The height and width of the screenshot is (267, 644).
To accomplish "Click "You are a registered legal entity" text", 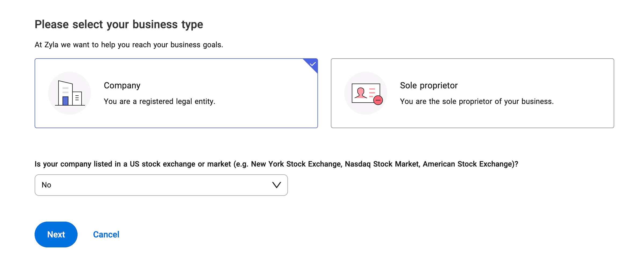I will 159,102.
